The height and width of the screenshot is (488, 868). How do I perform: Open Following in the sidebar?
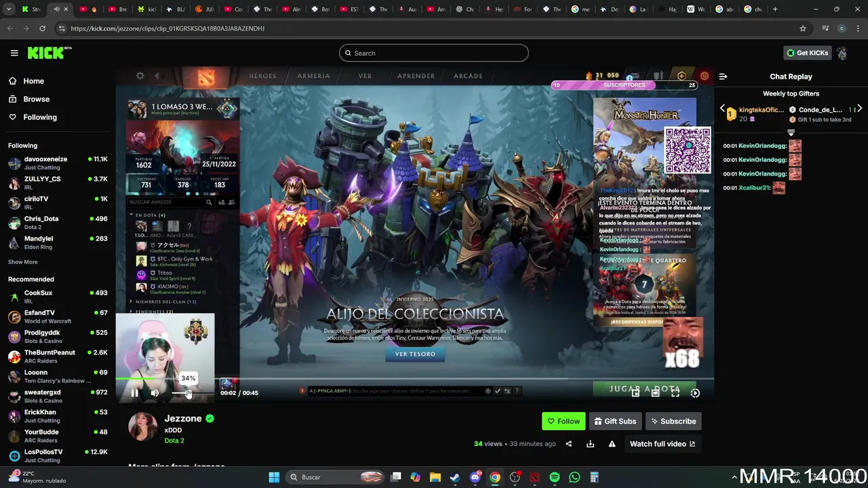32,117
